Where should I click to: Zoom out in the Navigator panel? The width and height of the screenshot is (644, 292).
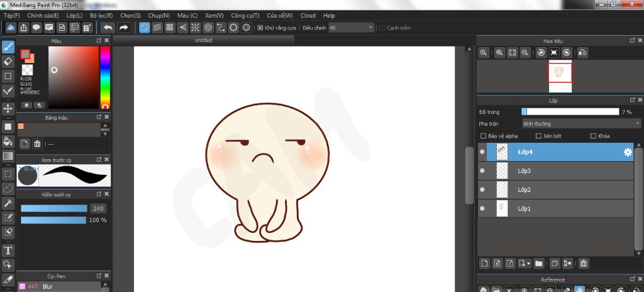pos(525,53)
